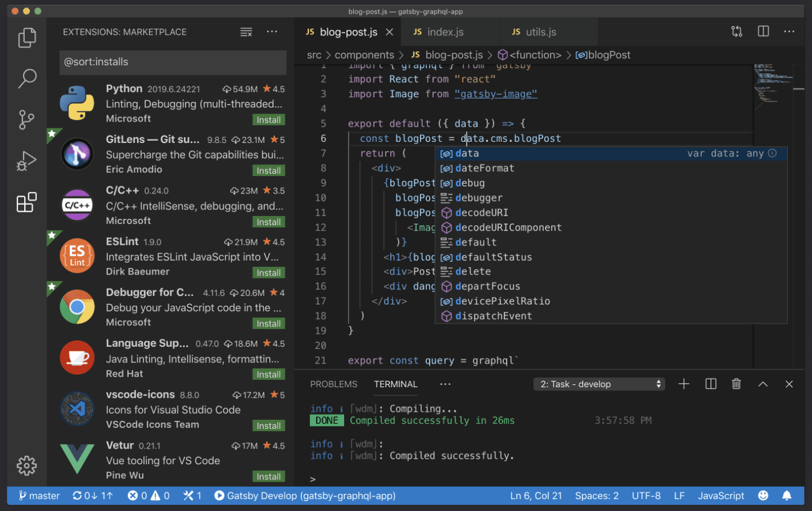The width and height of the screenshot is (812, 511).
Task: Click the function breadcrumb segment
Action: 530,55
